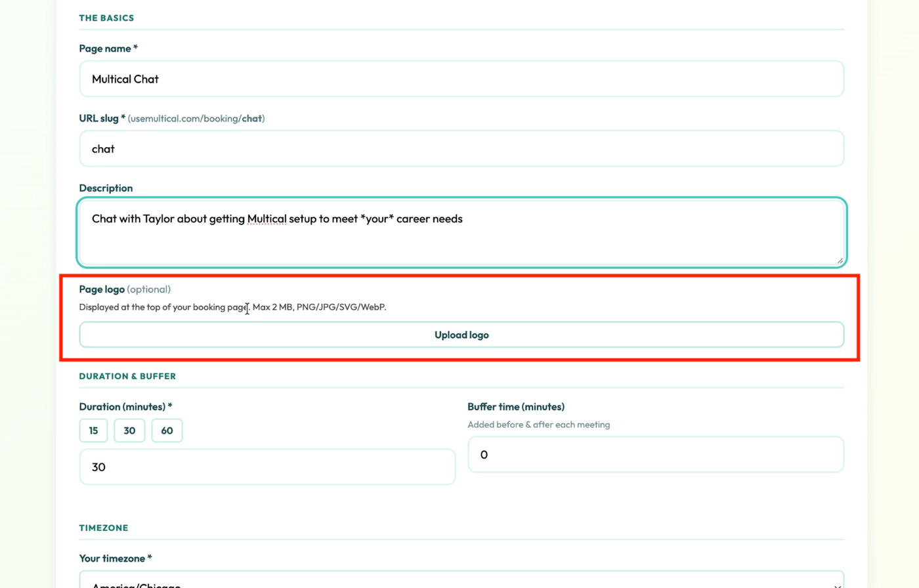Click the Page name label
The width and height of the screenshot is (919, 588).
108,49
